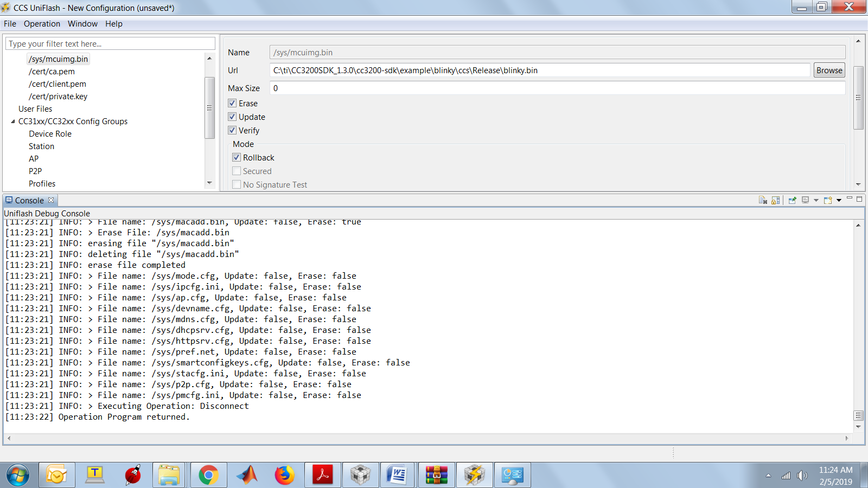The image size is (868, 488).
Task: Open Firefox from the taskbar
Action: (285, 476)
